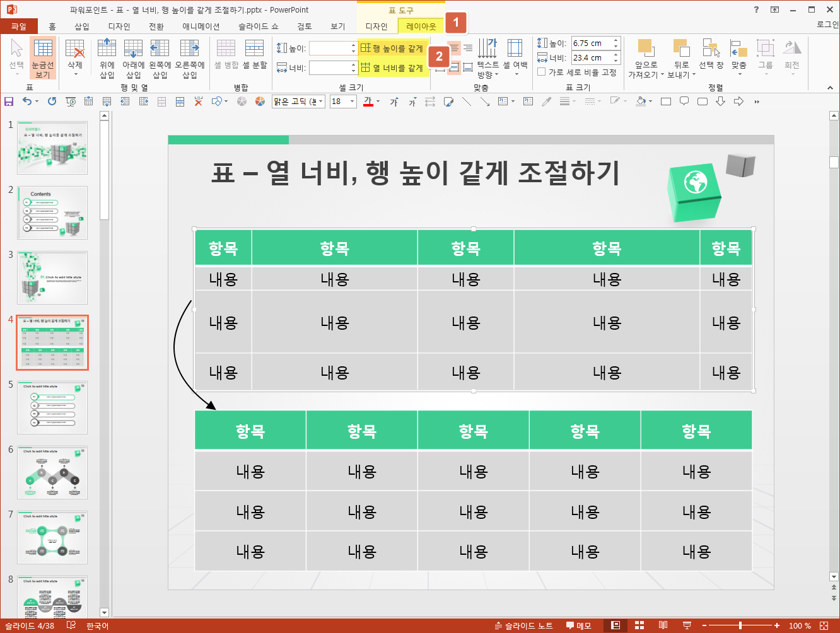Open 텍스트 방향 dropdown
840x633 pixels.
[x=487, y=58]
